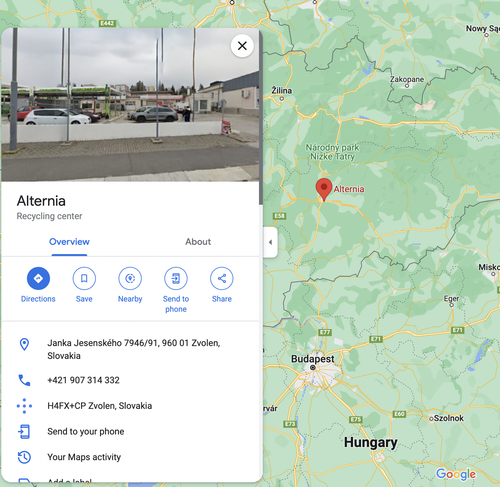Click the panel's vertical scrollbar
This screenshot has width=500, height=487.
(261, 117)
